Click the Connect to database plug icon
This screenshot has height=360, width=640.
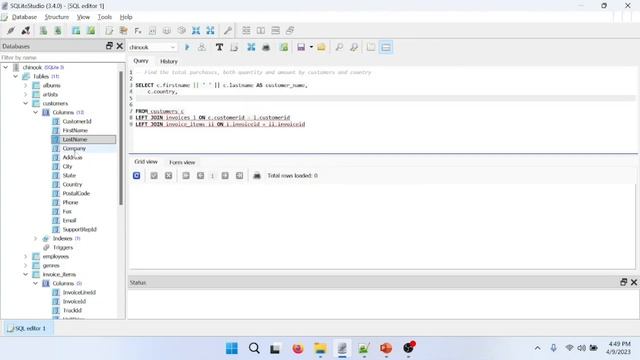(11, 31)
